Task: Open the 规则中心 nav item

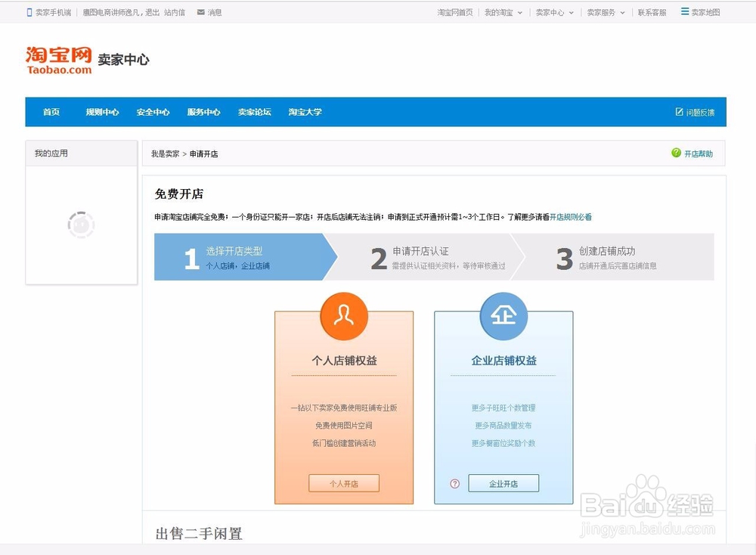Action: coord(102,112)
